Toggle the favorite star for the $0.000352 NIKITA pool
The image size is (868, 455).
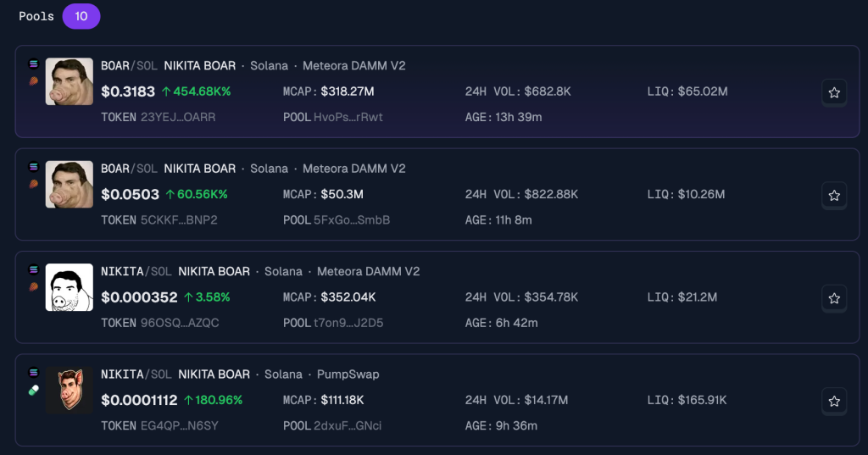pos(834,298)
